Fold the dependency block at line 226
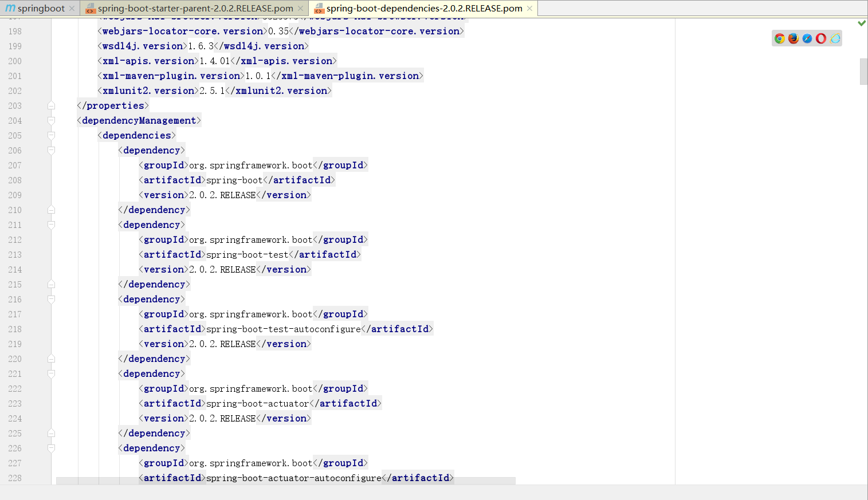Image resolution: width=868 pixels, height=500 pixels. [51, 448]
